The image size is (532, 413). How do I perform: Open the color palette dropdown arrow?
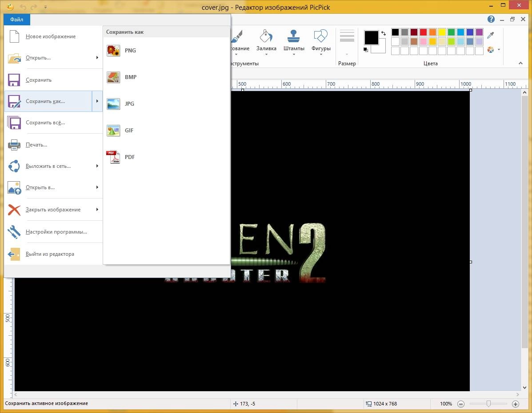pyautogui.click(x=499, y=50)
